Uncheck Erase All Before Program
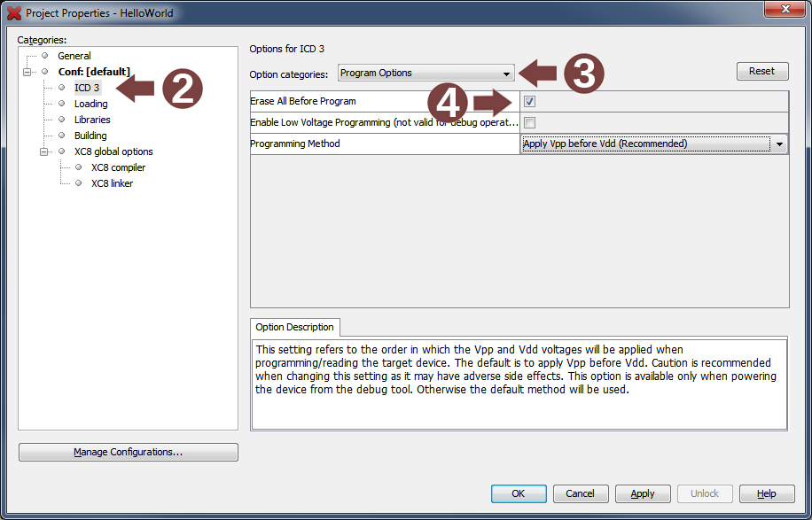 click(x=528, y=101)
